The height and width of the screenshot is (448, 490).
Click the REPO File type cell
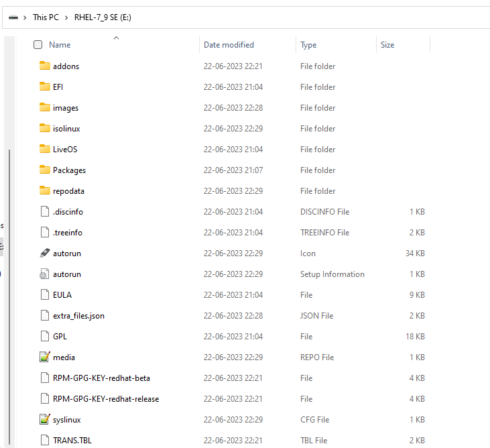coord(317,357)
